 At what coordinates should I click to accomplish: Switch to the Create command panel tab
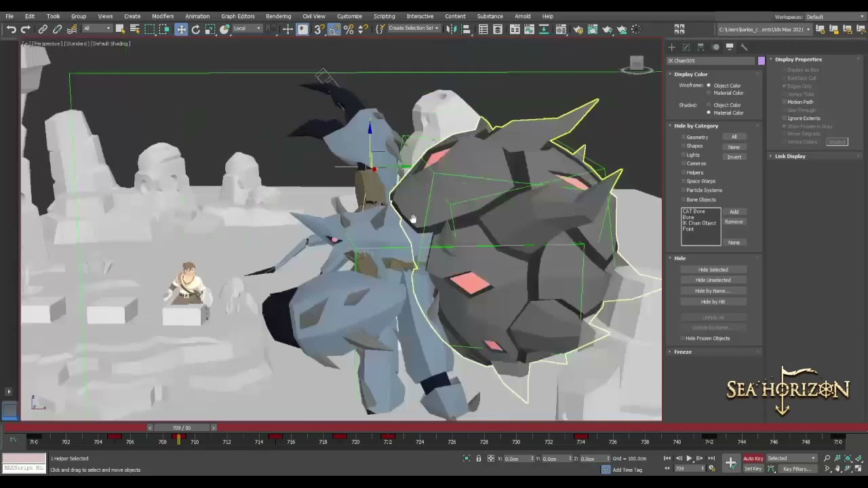(x=671, y=47)
